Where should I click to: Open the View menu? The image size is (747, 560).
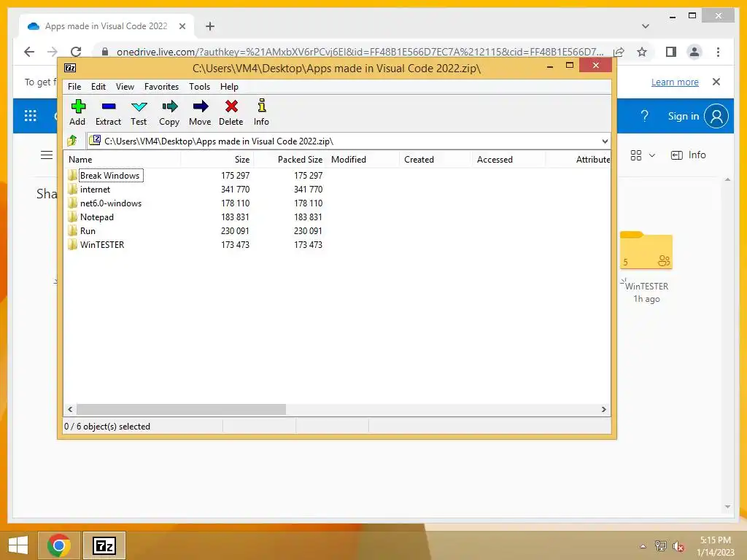(125, 87)
